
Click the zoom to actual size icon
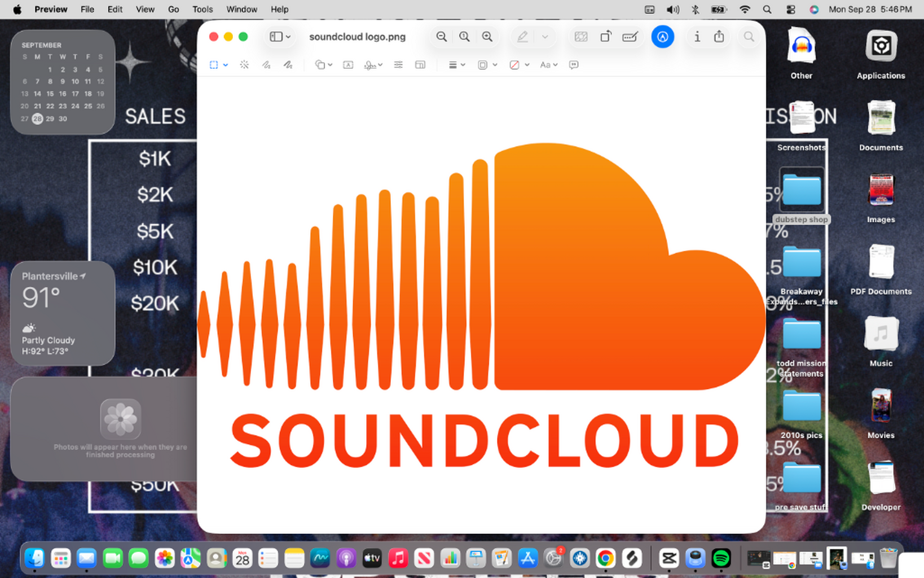tap(464, 37)
